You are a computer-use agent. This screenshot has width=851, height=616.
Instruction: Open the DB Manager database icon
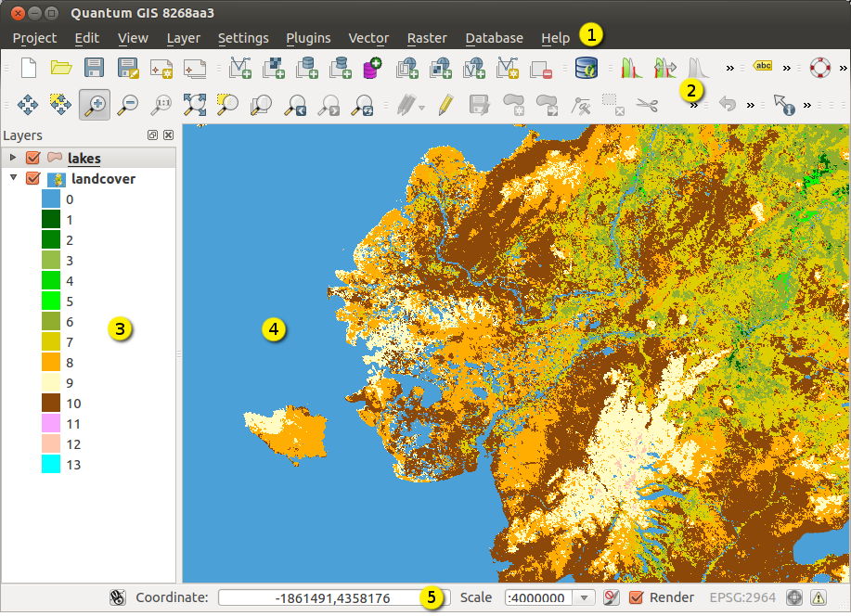(586, 68)
